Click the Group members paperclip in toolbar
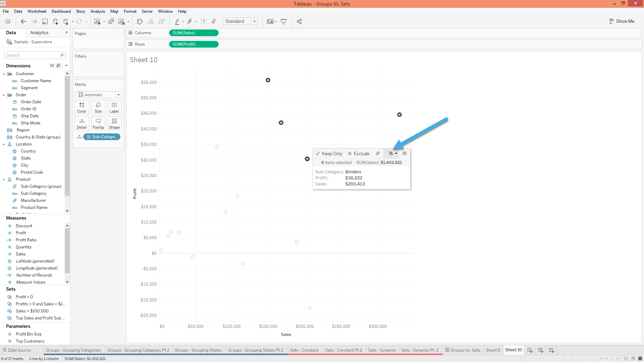Viewport: 644px width, 362px height. coord(190,21)
